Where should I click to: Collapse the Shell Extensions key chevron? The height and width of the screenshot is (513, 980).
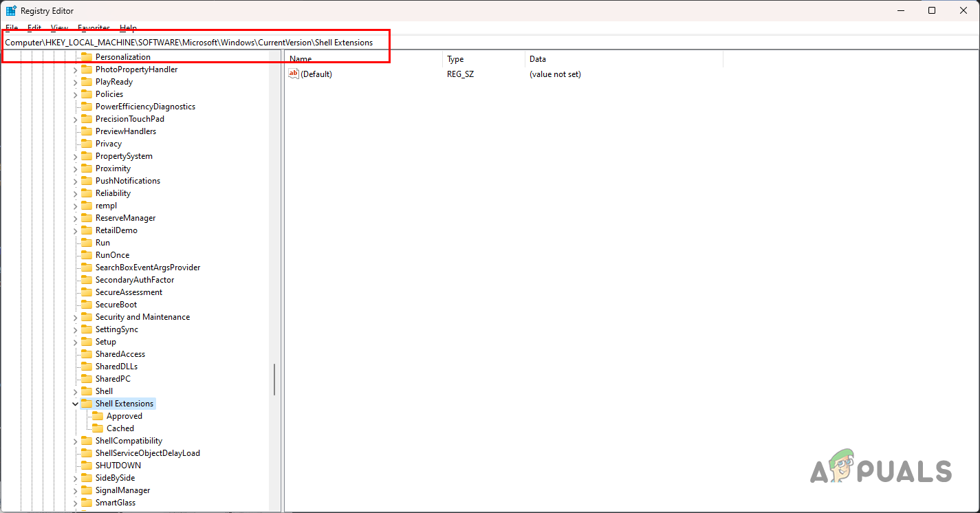click(x=75, y=403)
